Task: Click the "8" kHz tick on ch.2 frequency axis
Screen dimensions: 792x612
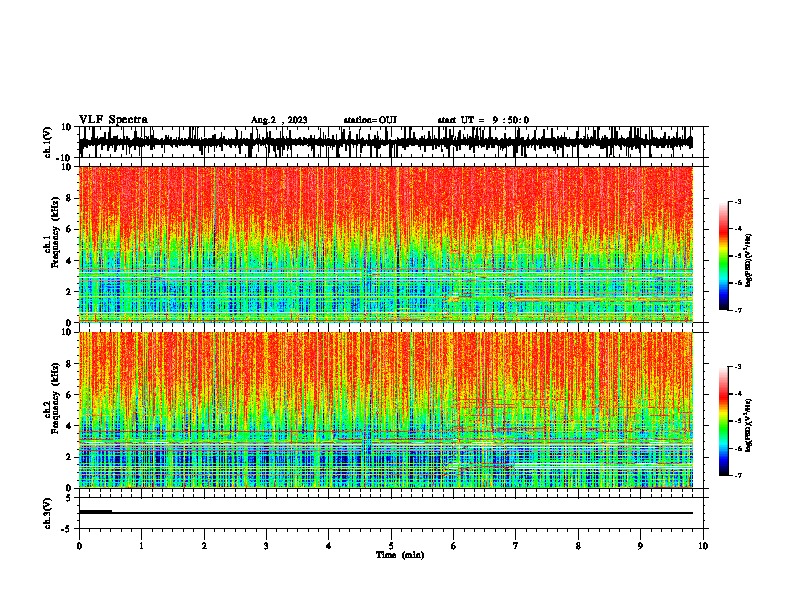Action: coord(69,364)
